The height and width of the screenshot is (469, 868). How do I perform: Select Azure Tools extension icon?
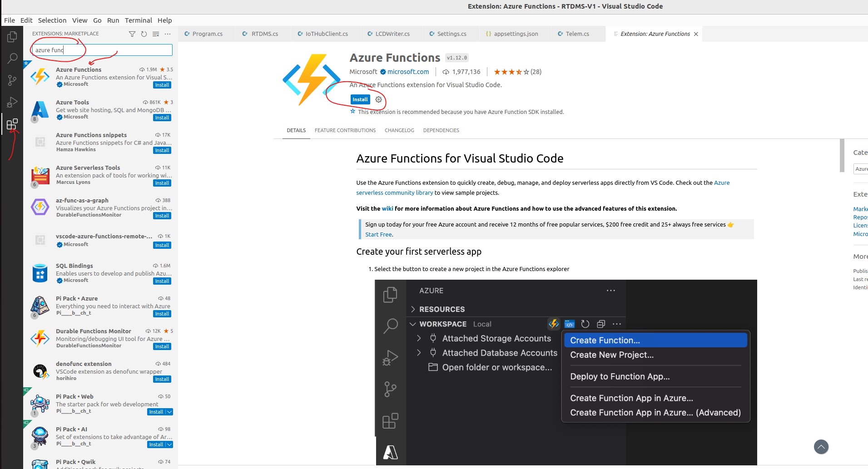point(40,109)
